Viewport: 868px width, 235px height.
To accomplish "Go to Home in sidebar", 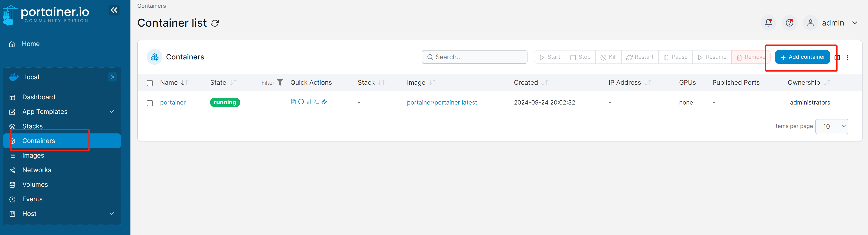I will tap(31, 44).
